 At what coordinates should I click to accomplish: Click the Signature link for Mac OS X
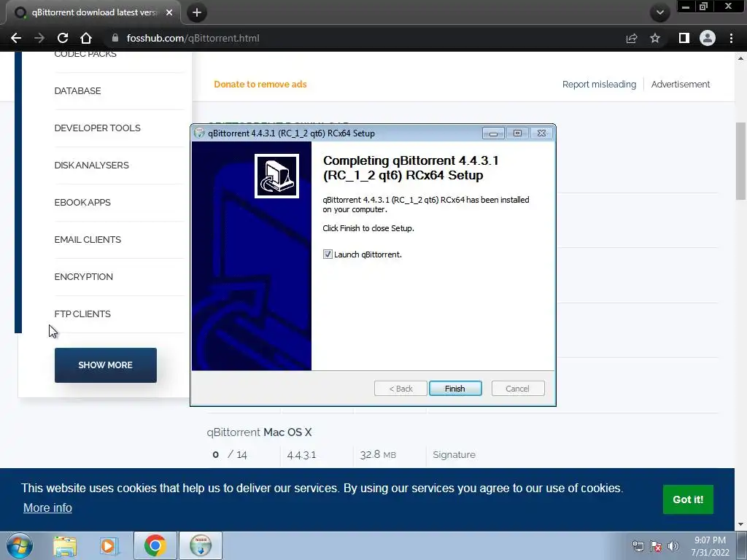pos(454,455)
